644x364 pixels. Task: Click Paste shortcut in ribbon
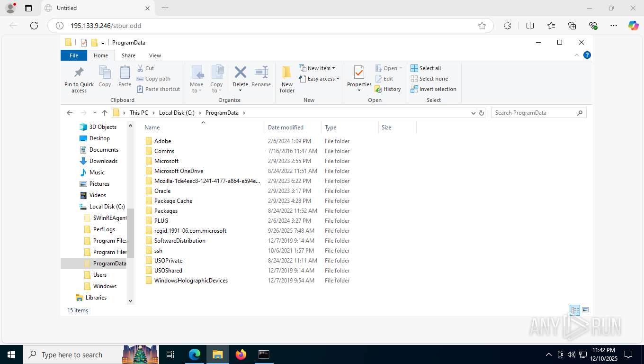pyautogui.click(x=158, y=89)
